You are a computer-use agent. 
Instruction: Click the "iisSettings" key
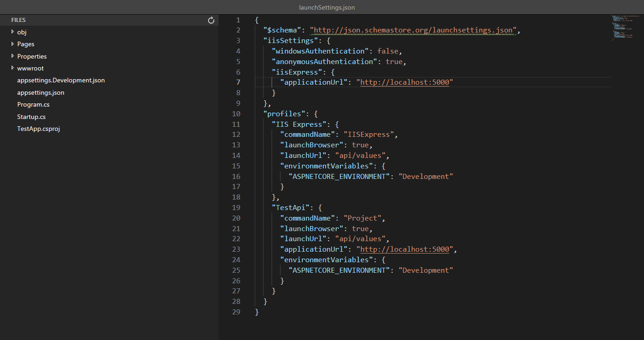click(290, 41)
